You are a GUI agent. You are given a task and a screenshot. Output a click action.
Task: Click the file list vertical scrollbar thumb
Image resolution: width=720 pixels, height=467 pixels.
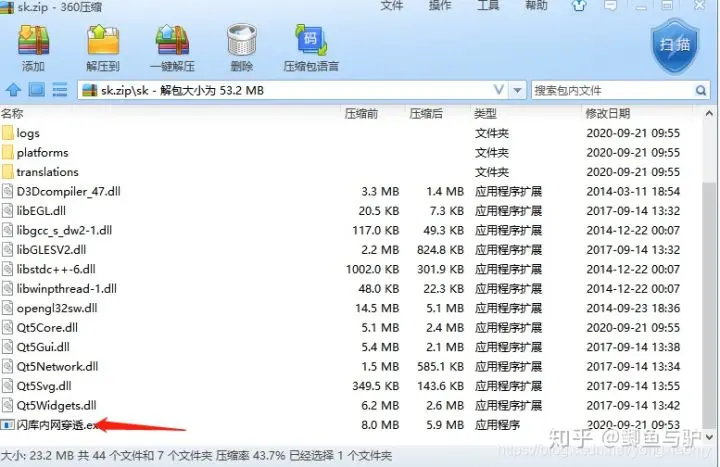[x=709, y=303]
